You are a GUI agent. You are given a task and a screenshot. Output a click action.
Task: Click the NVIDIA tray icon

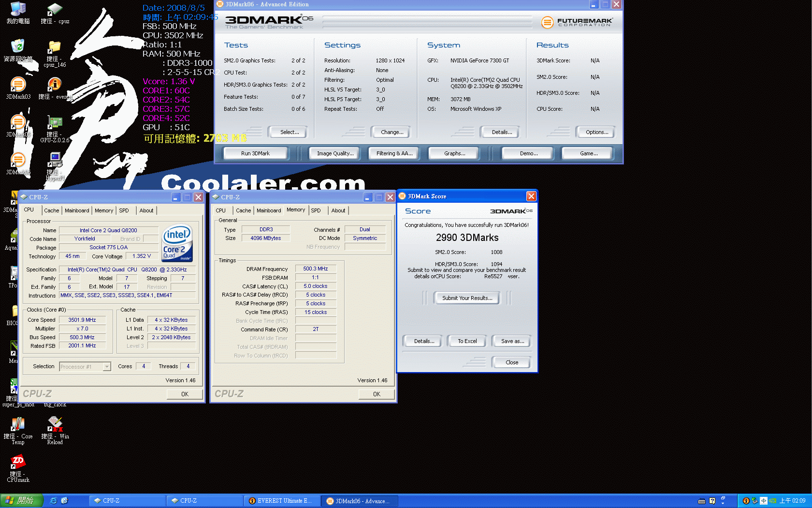click(772, 501)
